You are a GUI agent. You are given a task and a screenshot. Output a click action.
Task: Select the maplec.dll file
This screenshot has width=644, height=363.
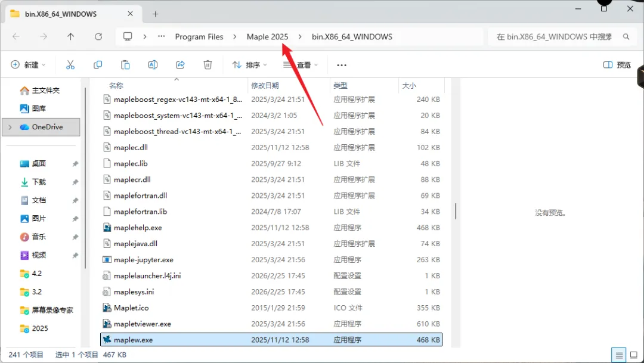[x=271, y=147]
